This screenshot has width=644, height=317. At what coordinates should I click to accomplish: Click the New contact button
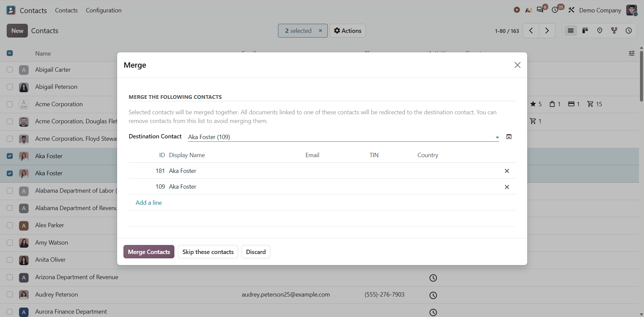pos(17,30)
